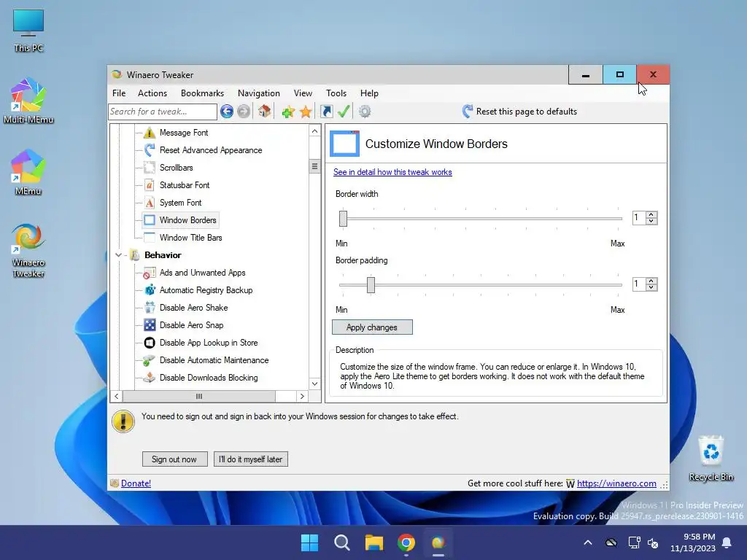Open settings via the gear toolbar icon
The height and width of the screenshot is (560, 747).
click(x=365, y=112)
